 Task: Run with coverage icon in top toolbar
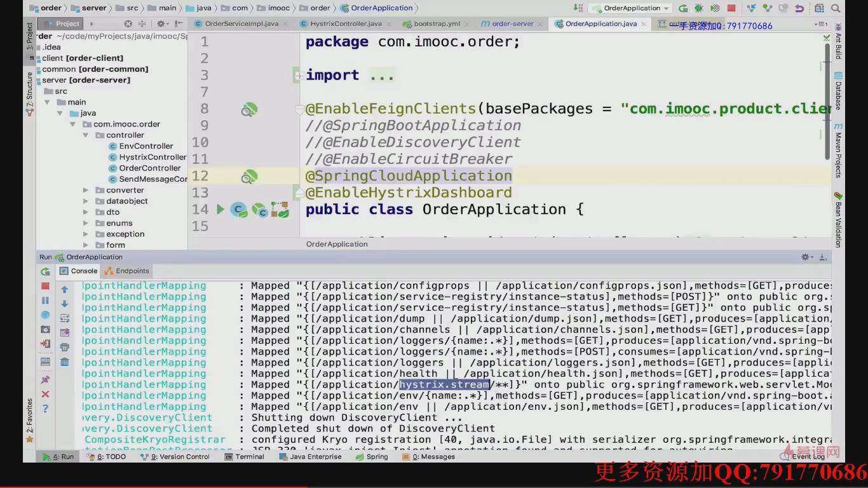point(715,8)
